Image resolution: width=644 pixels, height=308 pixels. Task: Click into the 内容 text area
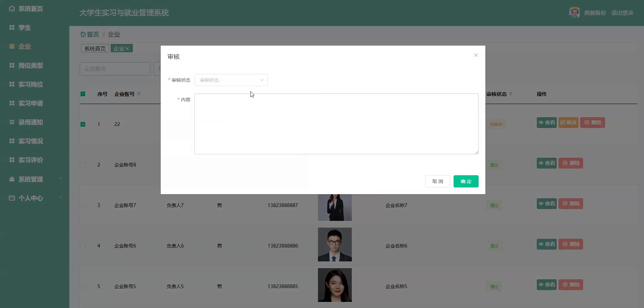336,124
